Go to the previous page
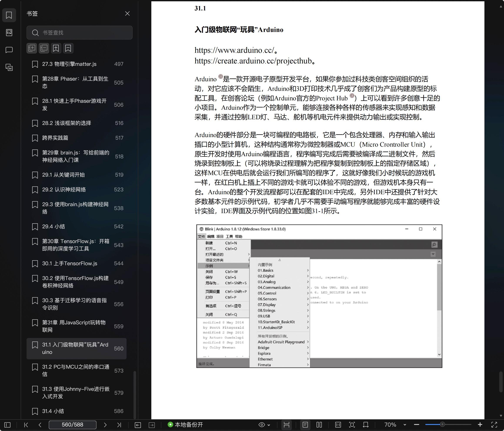 (40, 425)
